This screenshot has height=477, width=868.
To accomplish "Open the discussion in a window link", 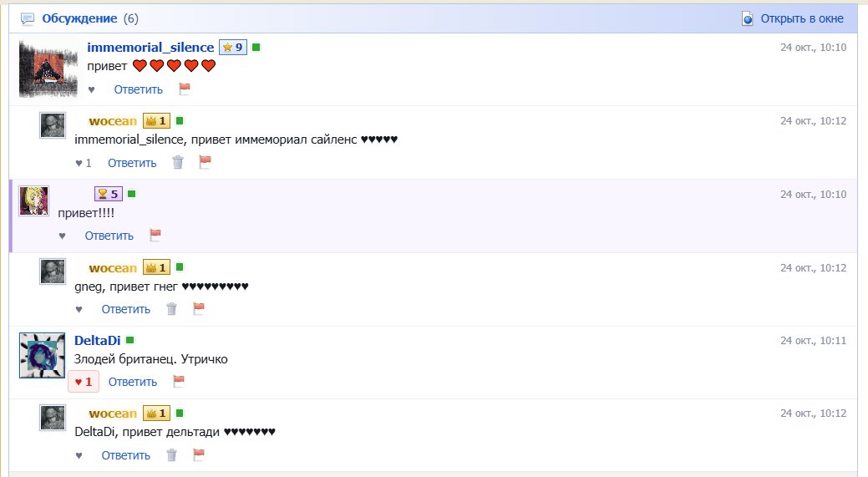I will tap(801, 19).
